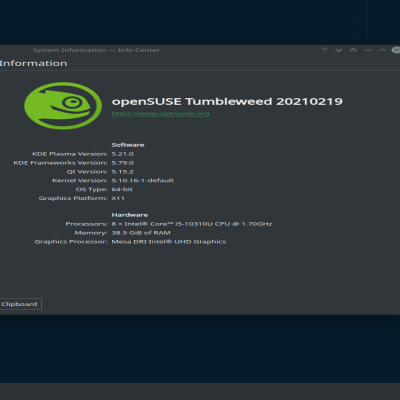Viewport: 400px width, 400px height.
Task: Select the Intel Core i5-10310U processor text
Action: pos(192,224)
